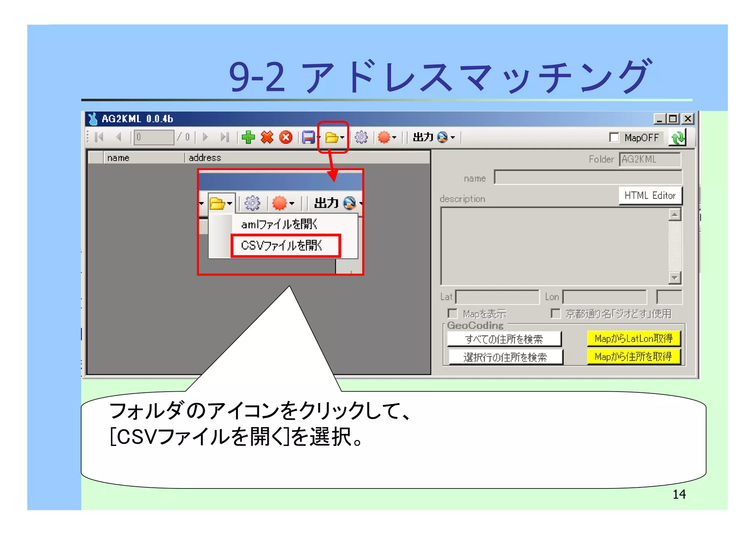Toggle 京都通り名「ジオどす」使用 checkbox
Viewport: 756px width, 535px height.
(x=556, y=314)
